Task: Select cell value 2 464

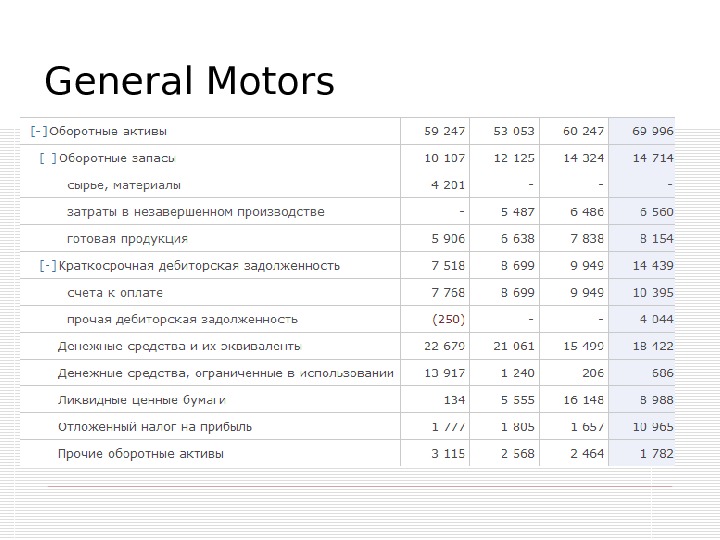Action: click(x=587, y=454)
